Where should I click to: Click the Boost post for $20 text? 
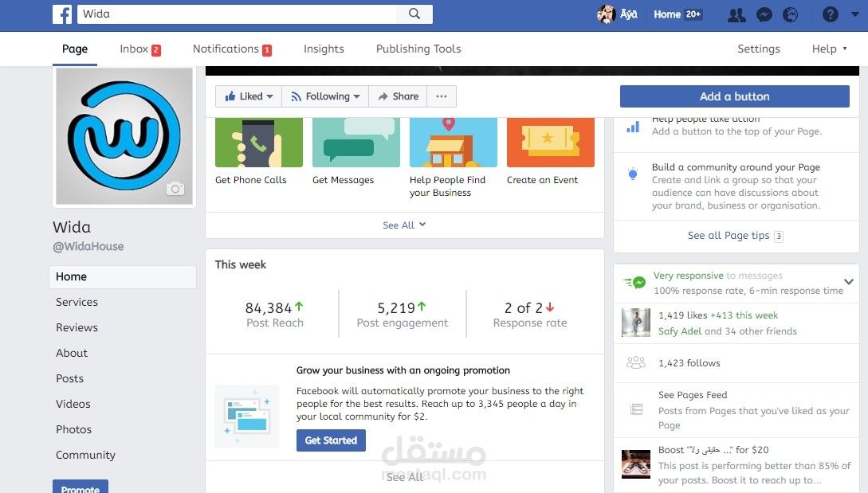point(713,450)
